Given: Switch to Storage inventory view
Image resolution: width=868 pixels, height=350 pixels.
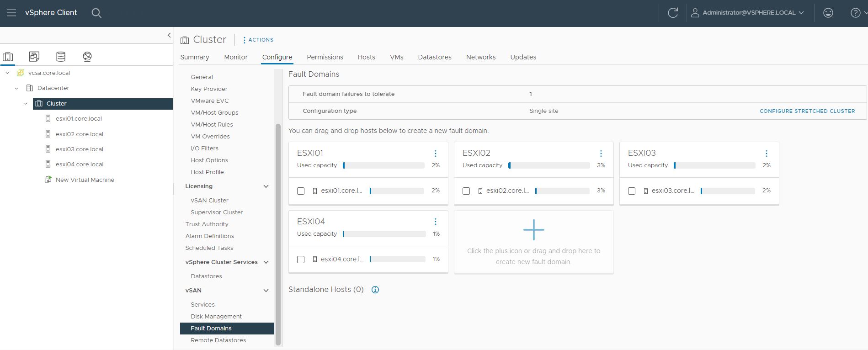Looking at the screenshot, I should 61,56.
